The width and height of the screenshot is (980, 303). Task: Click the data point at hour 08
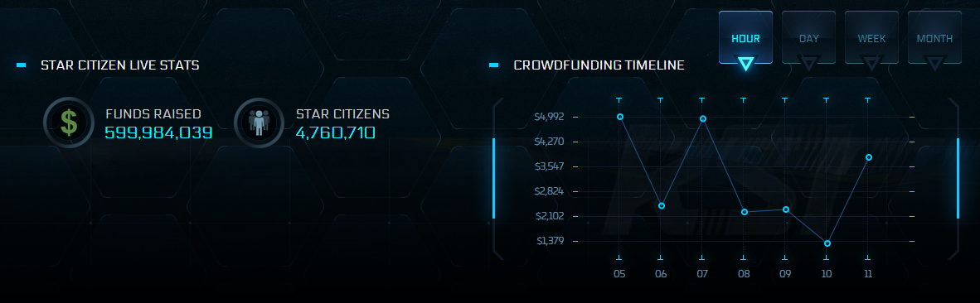click(x=745, y=212)
